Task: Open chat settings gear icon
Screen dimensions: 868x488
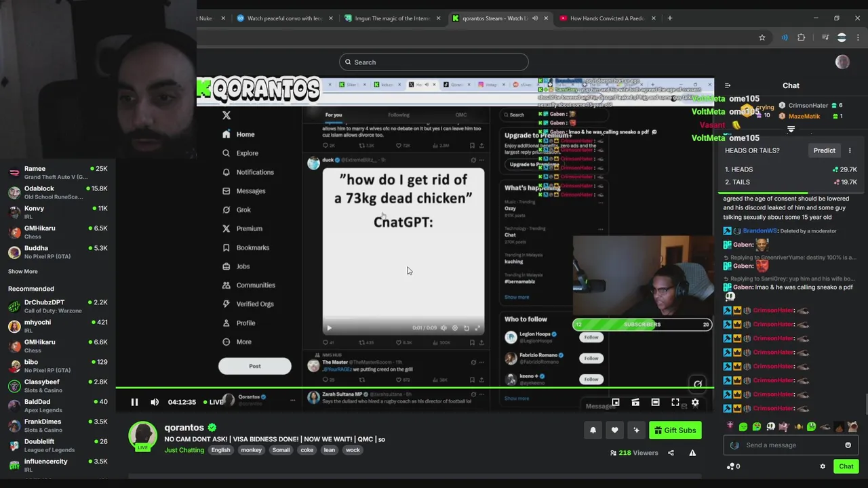Action: (823, 466)
